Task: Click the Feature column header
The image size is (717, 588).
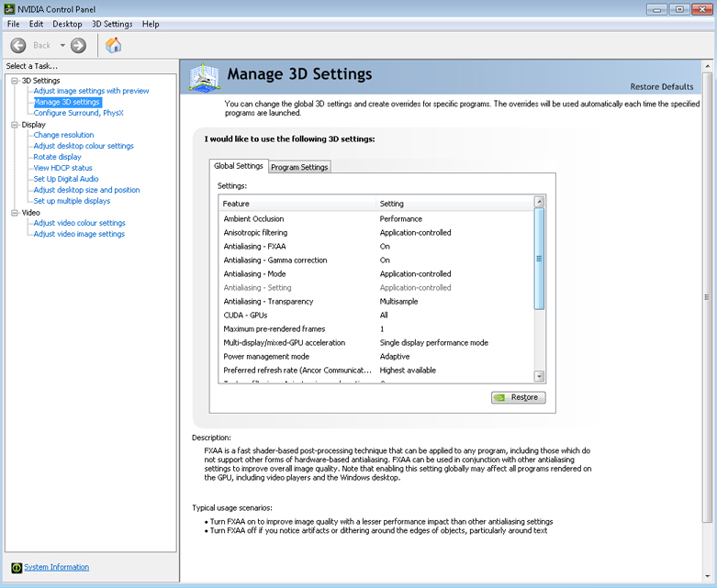Action: (x=297, y=204)
